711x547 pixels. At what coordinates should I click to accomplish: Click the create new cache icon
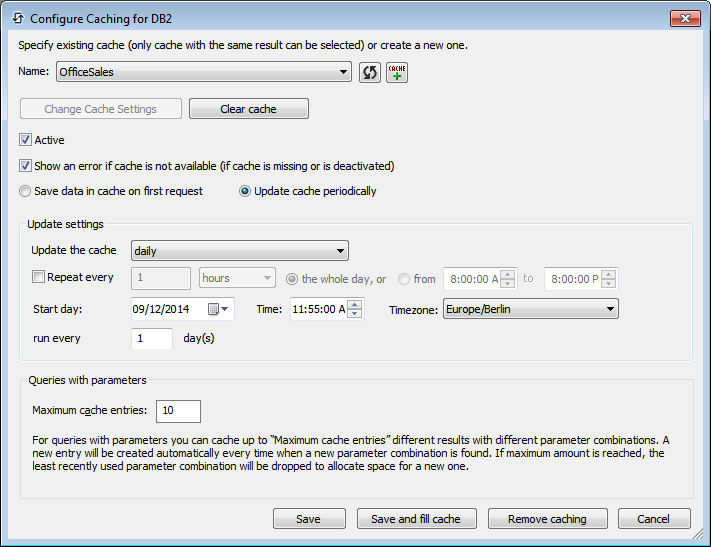397,72
